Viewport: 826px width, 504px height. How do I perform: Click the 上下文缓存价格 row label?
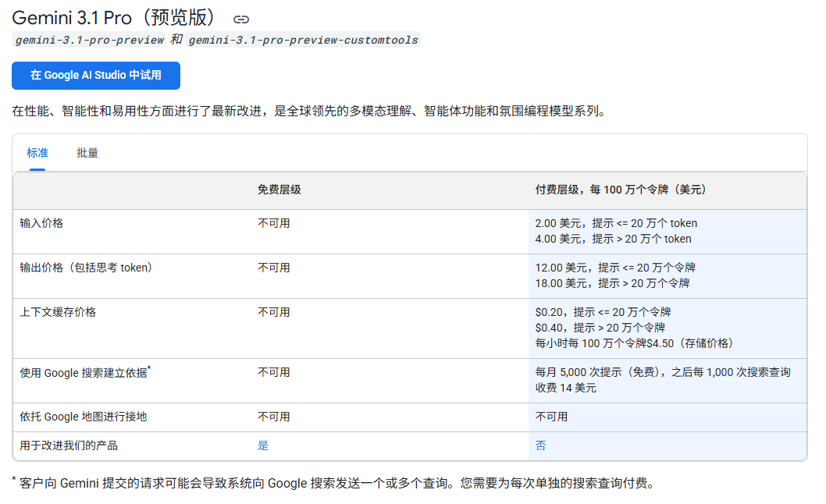(x=58, y=312)
